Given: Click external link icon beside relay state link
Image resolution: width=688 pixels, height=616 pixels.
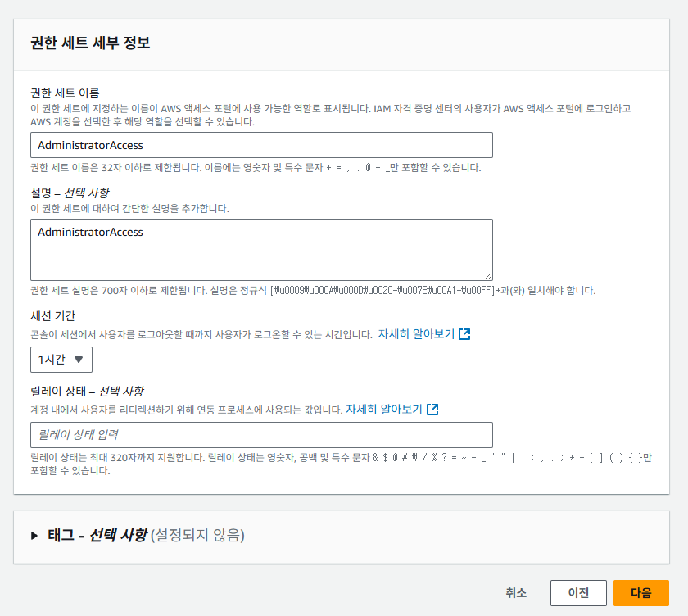Looking at the screenshot, I should point(432,410).
